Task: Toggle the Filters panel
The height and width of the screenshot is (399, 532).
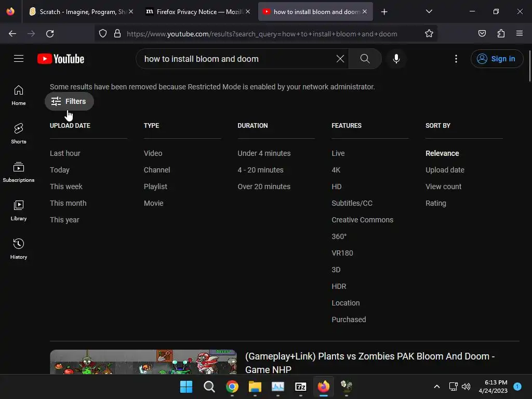Action: (x=69, y=101)
